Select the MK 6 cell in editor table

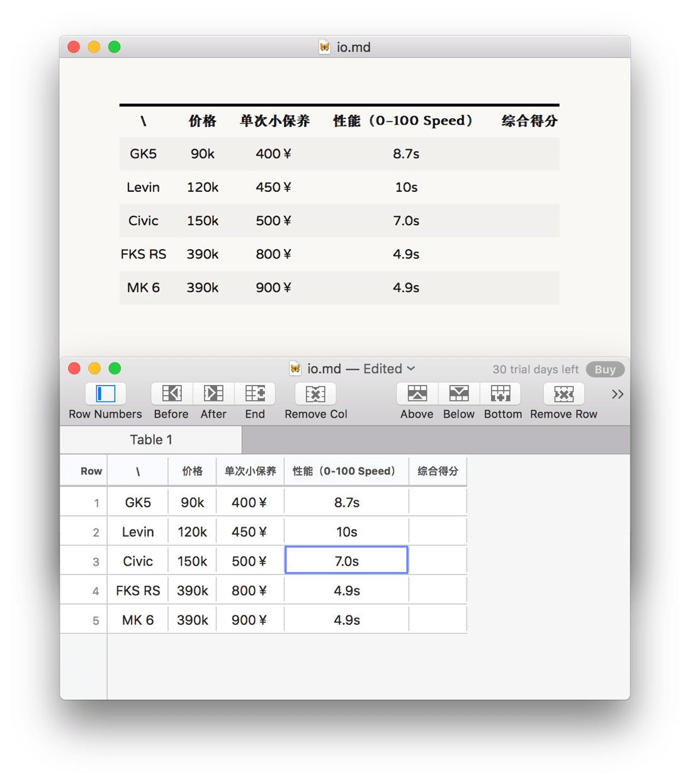click(x=138, y=620)
